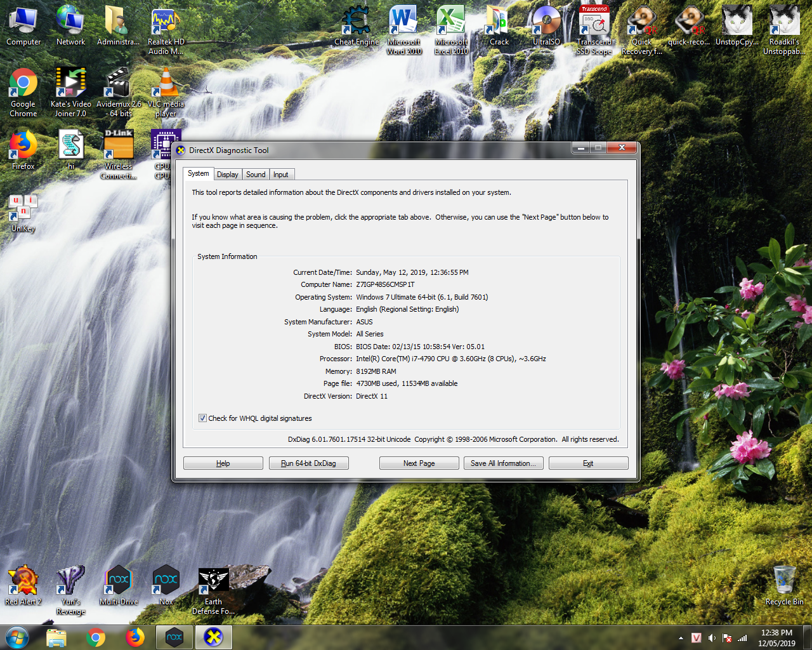Show hidden system tray icons arrow
812x650 pixels.
pos(681,638)
